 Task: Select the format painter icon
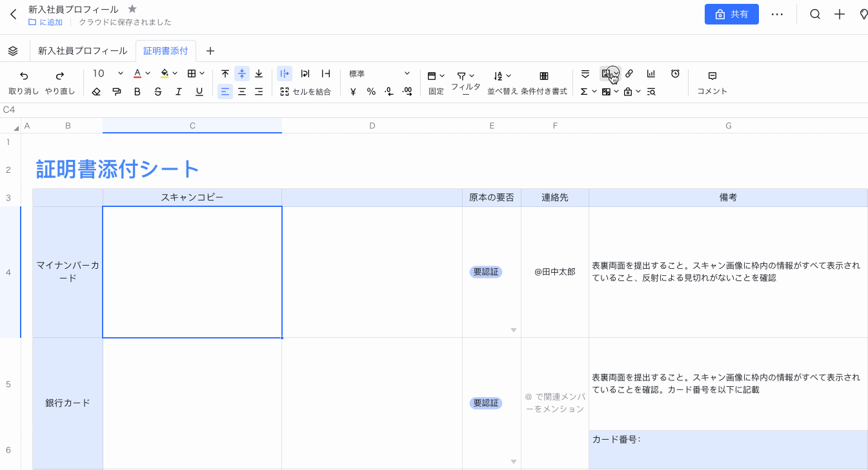[117, 92]
